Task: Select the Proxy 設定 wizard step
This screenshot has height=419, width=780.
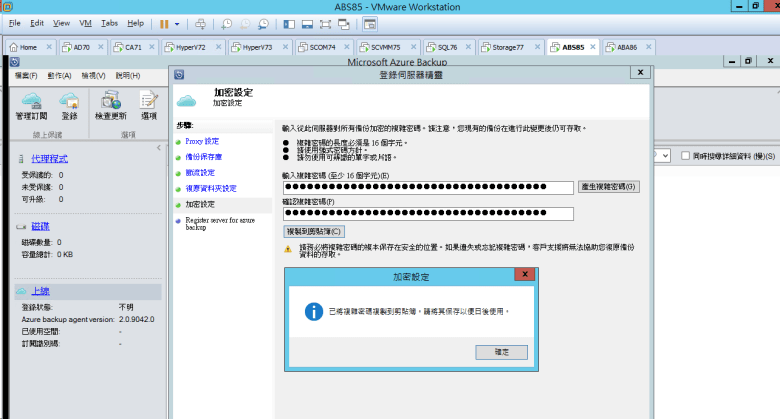Action: (x=202, y=142)
